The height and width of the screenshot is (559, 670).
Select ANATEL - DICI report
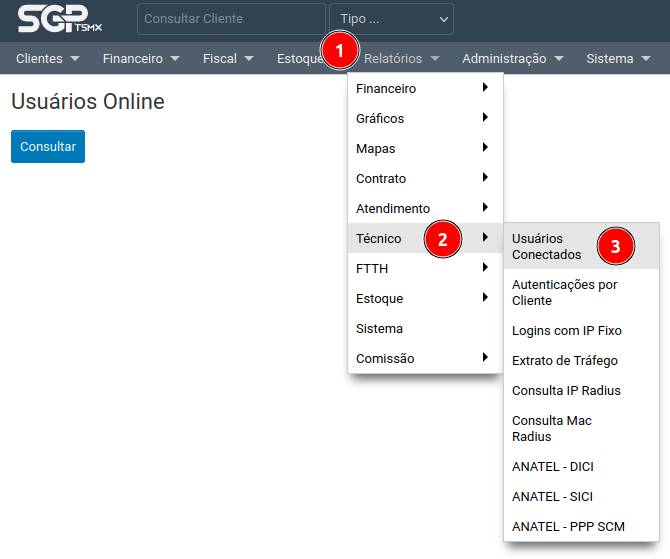[553, 466]
